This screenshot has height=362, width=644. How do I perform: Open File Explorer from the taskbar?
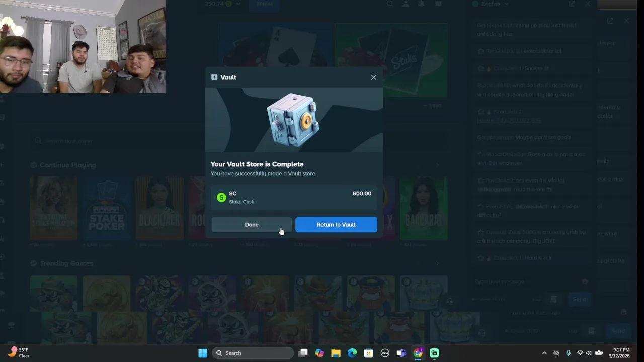[x=336, y=353]
